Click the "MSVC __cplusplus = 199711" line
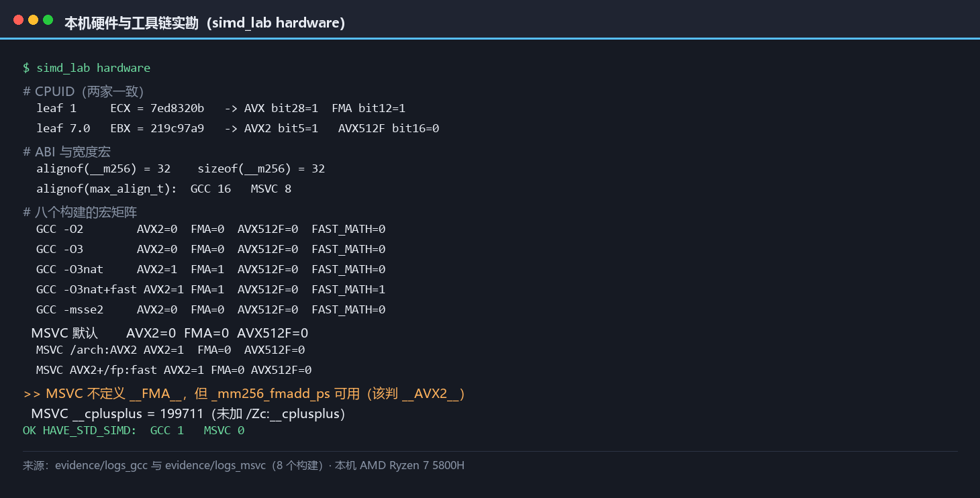Image resolution: width=980 pixels, height=498 pixels. point(188,413)
